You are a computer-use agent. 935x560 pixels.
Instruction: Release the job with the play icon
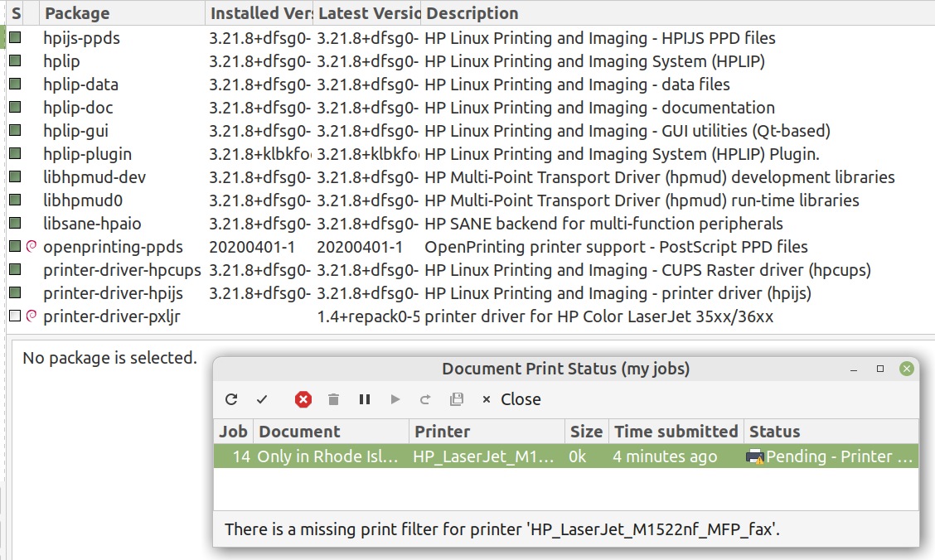(395, 399)
